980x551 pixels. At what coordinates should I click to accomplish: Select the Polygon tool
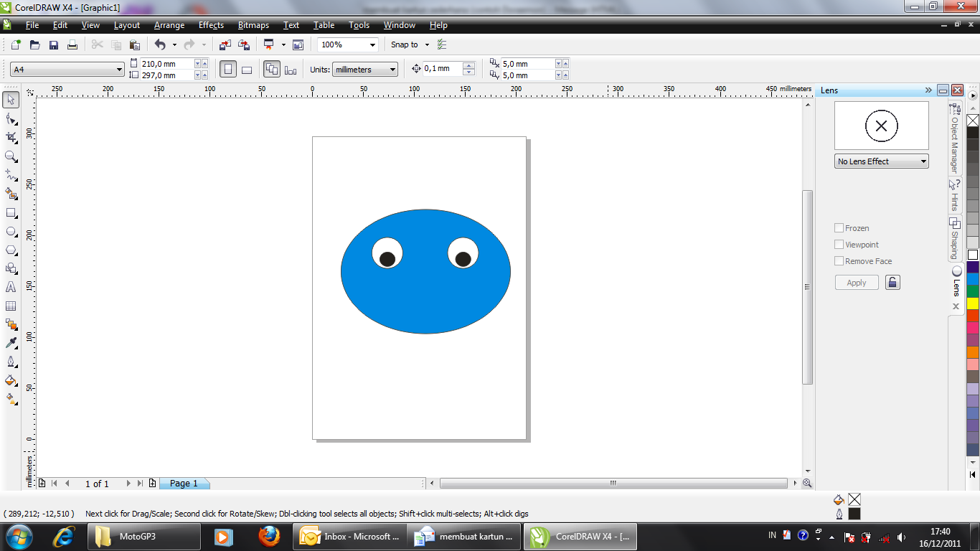[11, 250]
